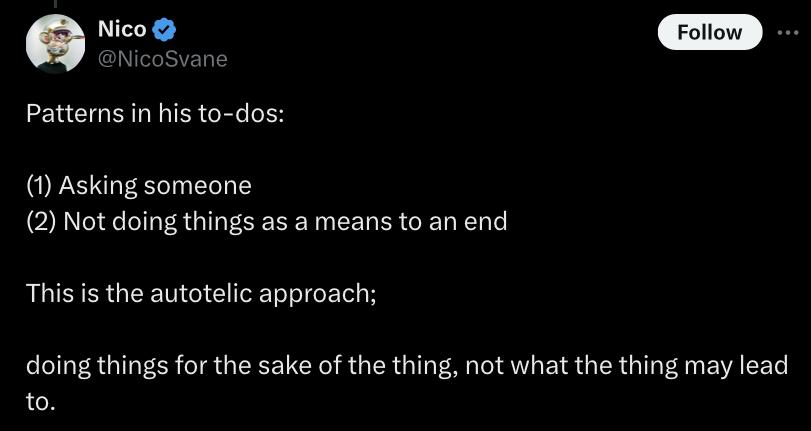Click the final 'to.' line of tweet
The height and width of the screenshot is (431, 811).
(x=40, y=402)
